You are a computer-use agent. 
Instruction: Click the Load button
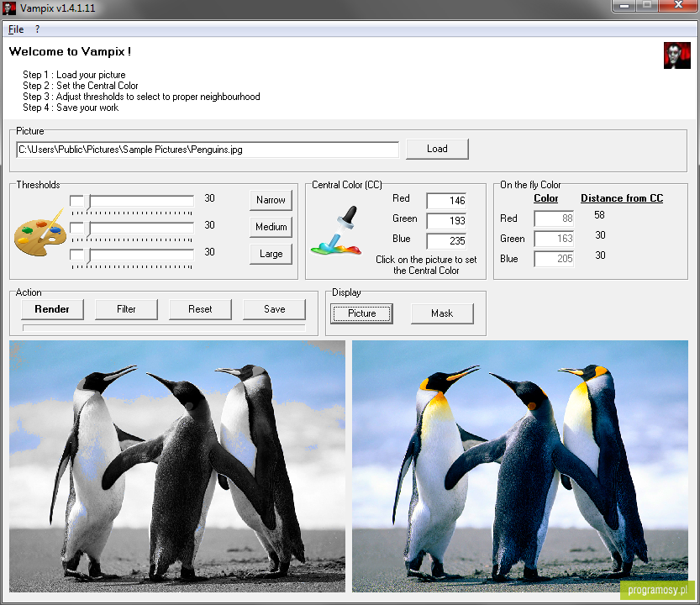click(437, 149)
